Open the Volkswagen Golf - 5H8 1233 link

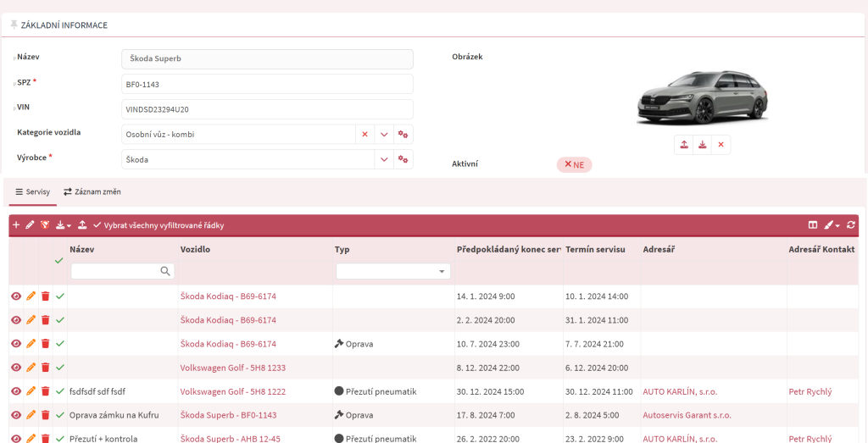(232, 368)
